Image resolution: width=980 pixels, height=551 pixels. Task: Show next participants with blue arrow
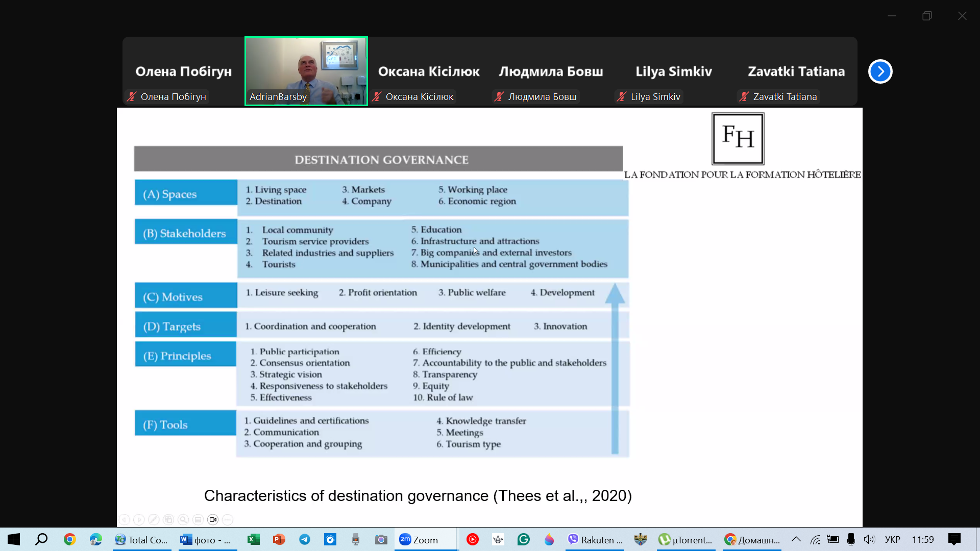[x=880, y=71]
